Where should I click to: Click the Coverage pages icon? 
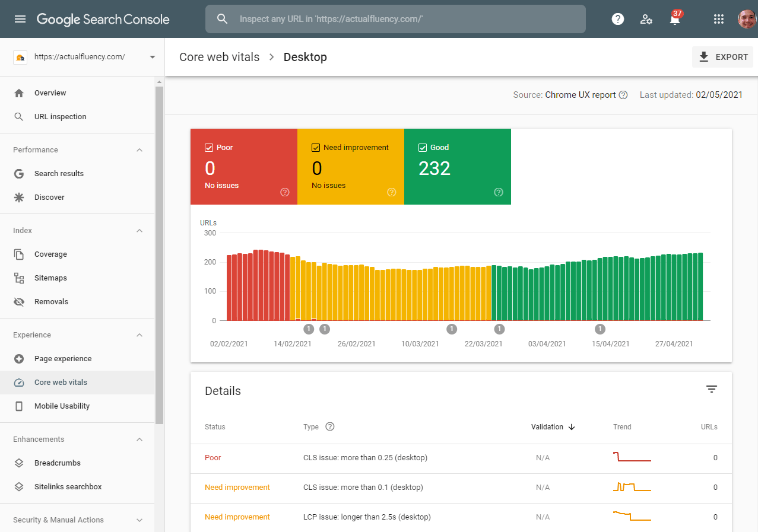click(x=19, y=254)
